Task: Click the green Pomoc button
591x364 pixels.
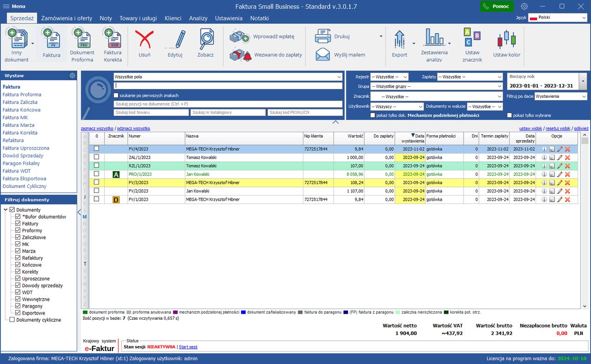Action: 496,6
